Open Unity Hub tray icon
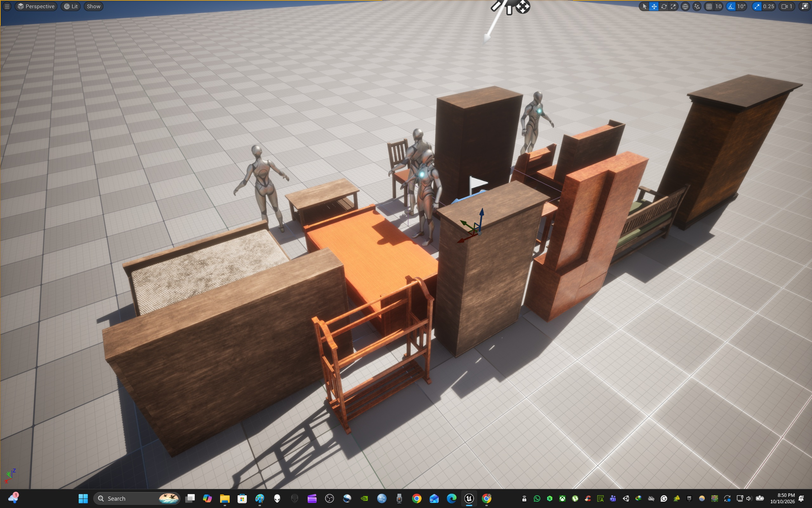The image size is (812, 508). tap(626, 498)
